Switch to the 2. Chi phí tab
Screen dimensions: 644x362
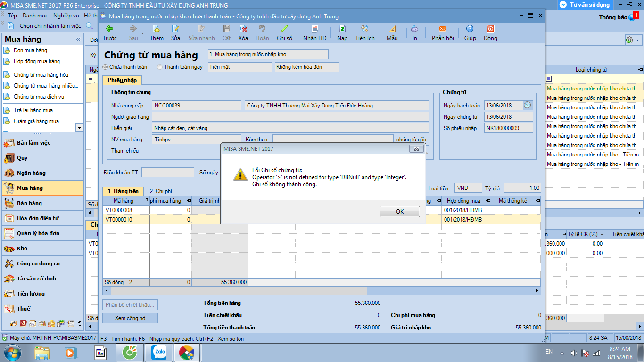[x=161, y=191]
